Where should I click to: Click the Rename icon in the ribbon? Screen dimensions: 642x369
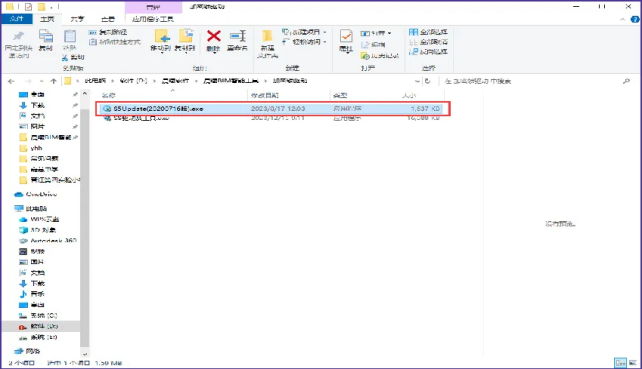point(237,36)
